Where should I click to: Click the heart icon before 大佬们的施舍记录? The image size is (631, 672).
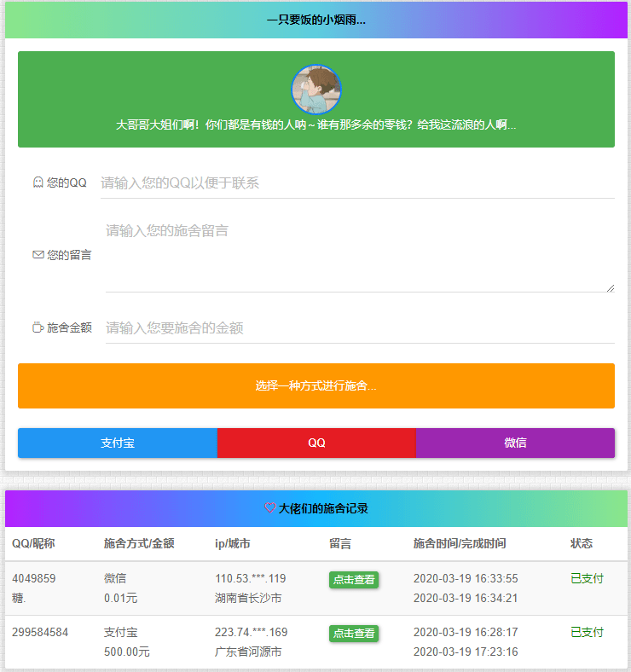[270, 508]
